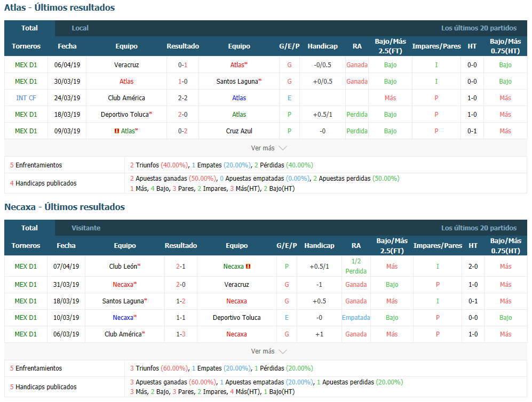
Task: Open Veracruz team in Necaxa 31/03/19 match
Action: coord(237,284)
